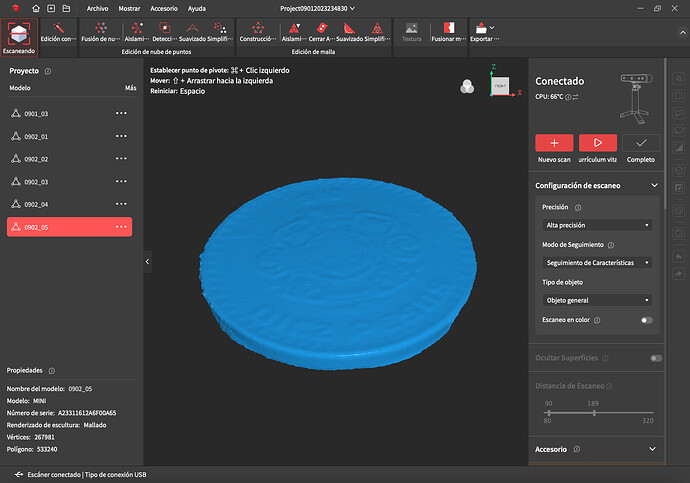Image resolution: width=690 pixels, height=483 pixels.
Task: Click the info icon beside Precisión
Action: (x=578, y=208)
